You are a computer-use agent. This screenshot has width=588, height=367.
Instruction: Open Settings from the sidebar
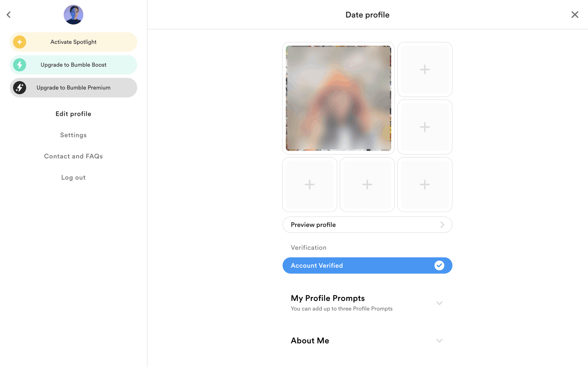[x=73, y=135]
